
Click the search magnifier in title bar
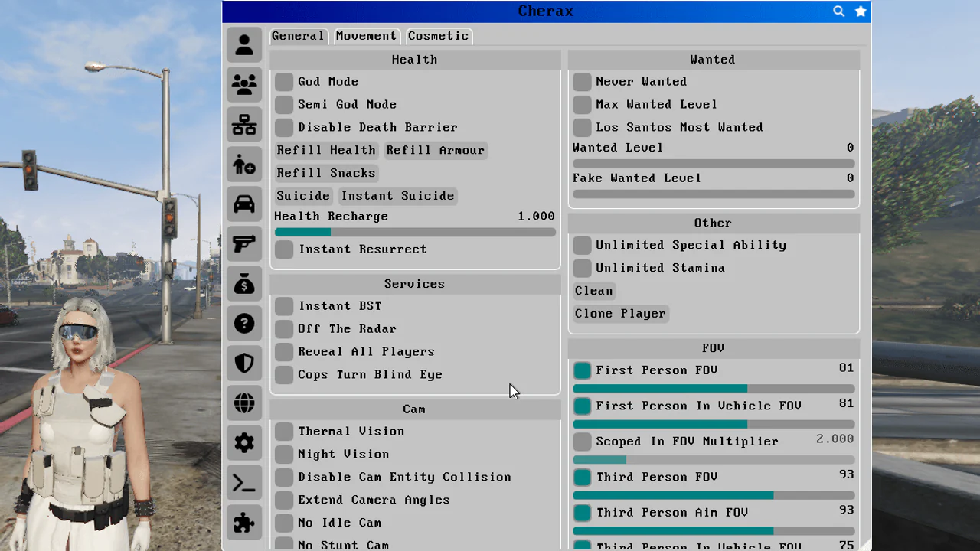tap(839, 11)
